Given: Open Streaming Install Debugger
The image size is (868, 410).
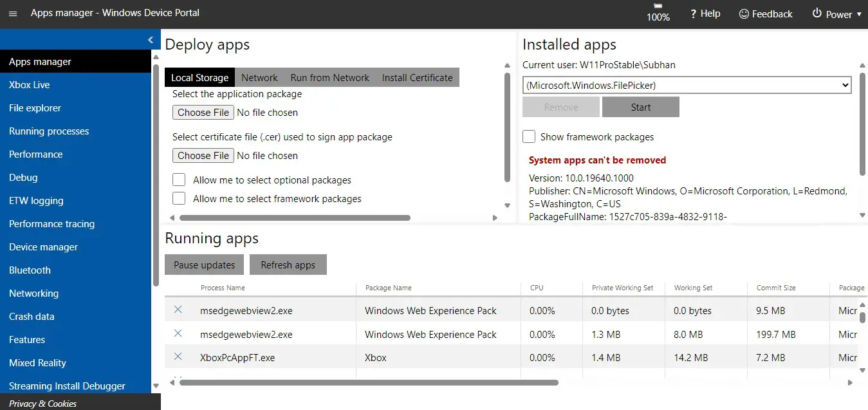Looking at the screenshot, I should (75, 386).
